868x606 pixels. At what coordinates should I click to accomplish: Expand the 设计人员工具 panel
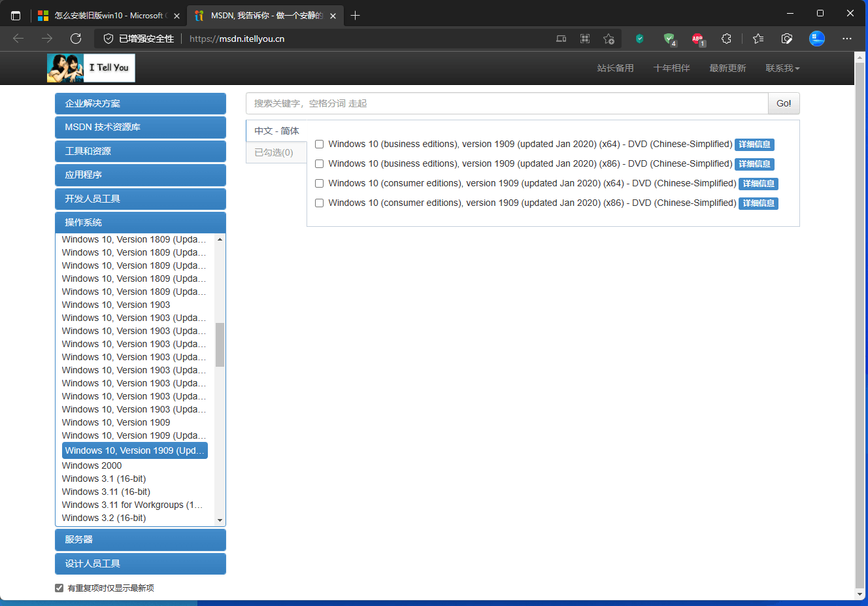coord(141,564)
